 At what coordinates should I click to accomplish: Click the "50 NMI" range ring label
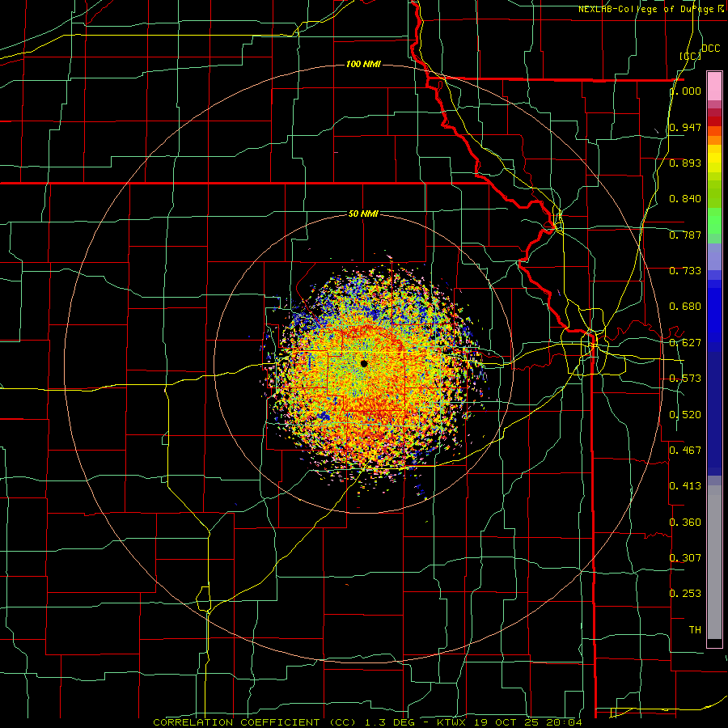point(363,214)
